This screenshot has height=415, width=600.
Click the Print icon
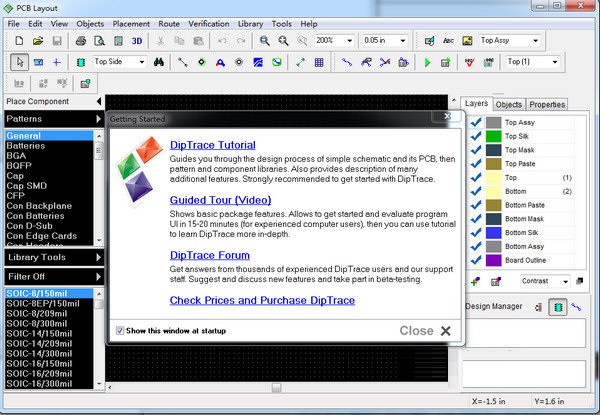click(x=81, y=41)
